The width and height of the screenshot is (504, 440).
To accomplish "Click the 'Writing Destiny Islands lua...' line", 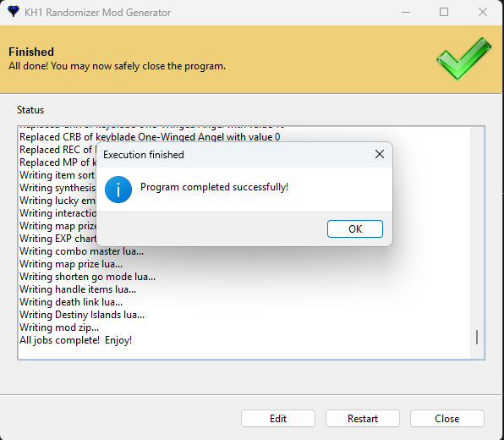I will click(x=82, y=315).
